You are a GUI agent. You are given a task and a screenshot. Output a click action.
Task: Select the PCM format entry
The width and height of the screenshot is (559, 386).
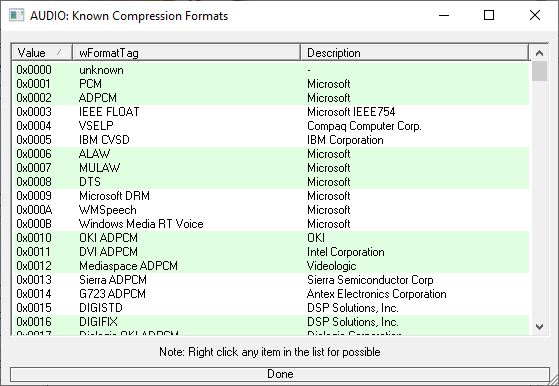(90, 84)
